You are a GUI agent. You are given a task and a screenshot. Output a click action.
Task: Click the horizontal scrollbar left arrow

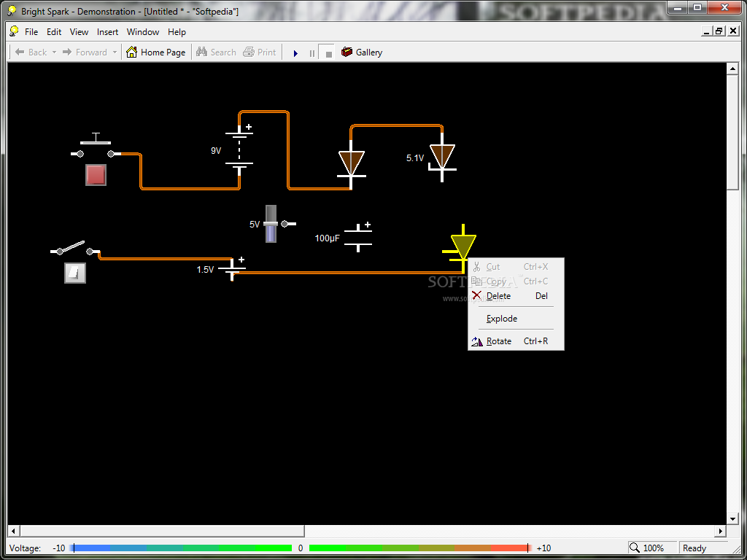13,531
